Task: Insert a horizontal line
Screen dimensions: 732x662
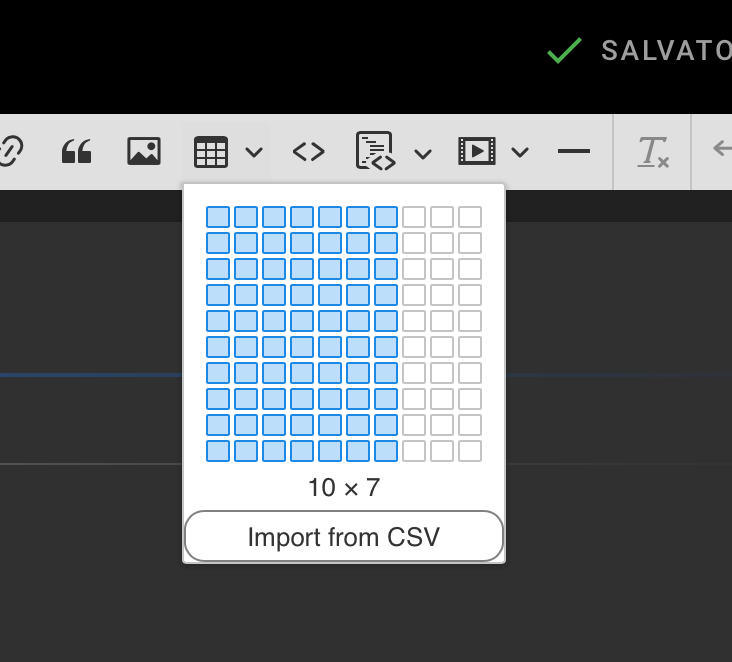Action: (574, 151)
